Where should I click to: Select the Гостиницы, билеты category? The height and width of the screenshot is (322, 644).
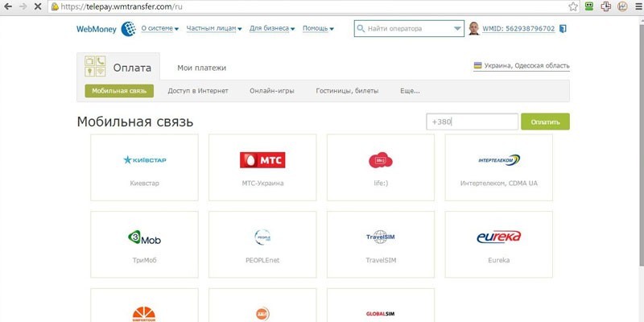(x=347, y=91)
